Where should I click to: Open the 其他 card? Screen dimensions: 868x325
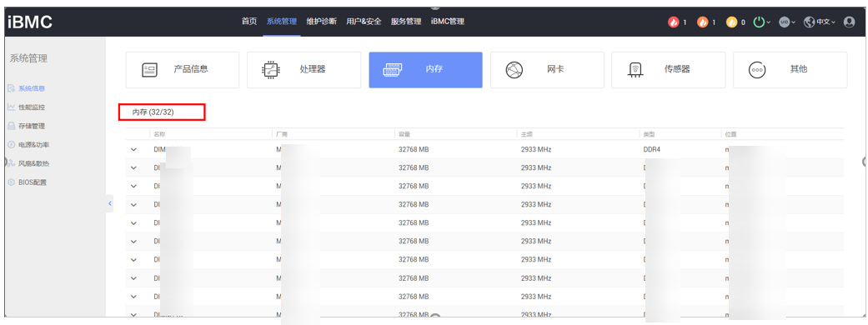click(x=790, y=70)
